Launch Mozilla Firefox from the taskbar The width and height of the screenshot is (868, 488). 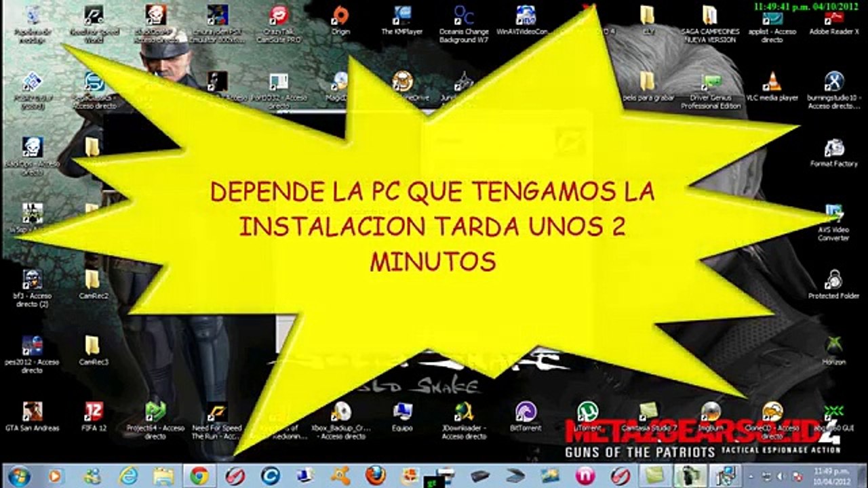point(374,476)
